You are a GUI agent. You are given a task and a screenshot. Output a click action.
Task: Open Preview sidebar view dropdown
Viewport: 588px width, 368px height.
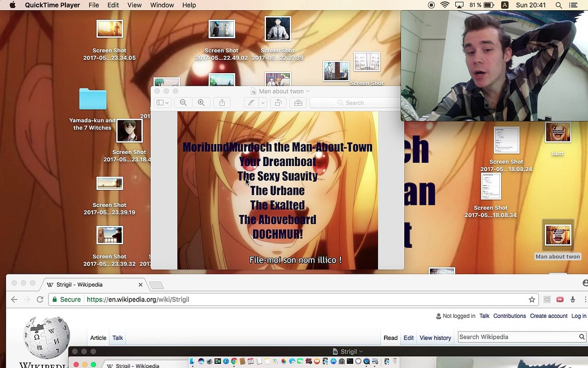[162, 103]
